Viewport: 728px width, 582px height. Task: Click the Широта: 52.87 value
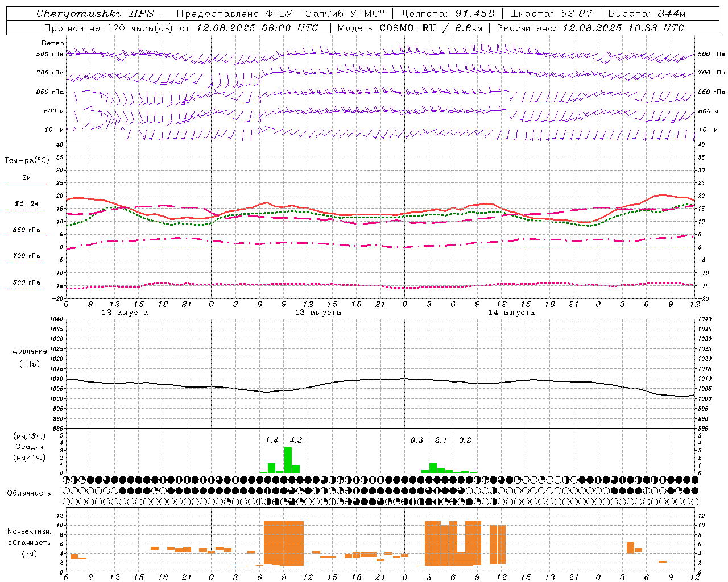551,14
